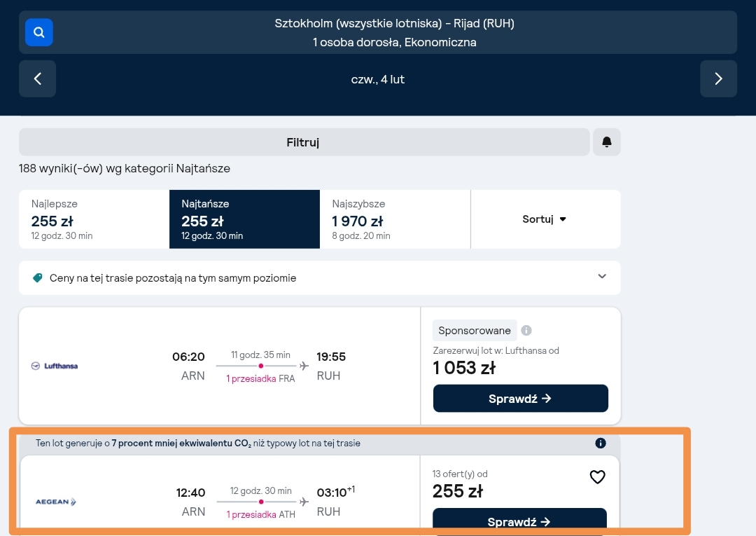756x536 pixels.
Task: Click Sprawdź for the Aegean flight
Action: tap(519, 521)
